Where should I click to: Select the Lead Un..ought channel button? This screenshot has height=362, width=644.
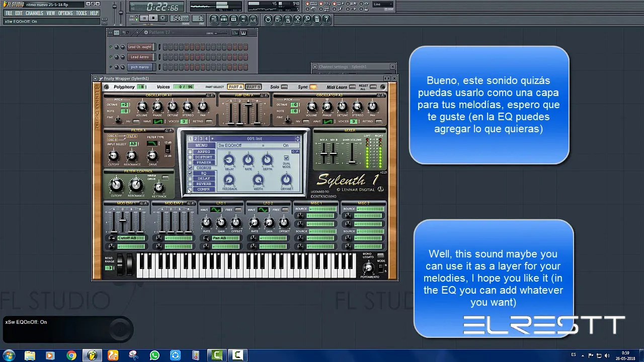point(139,47)
